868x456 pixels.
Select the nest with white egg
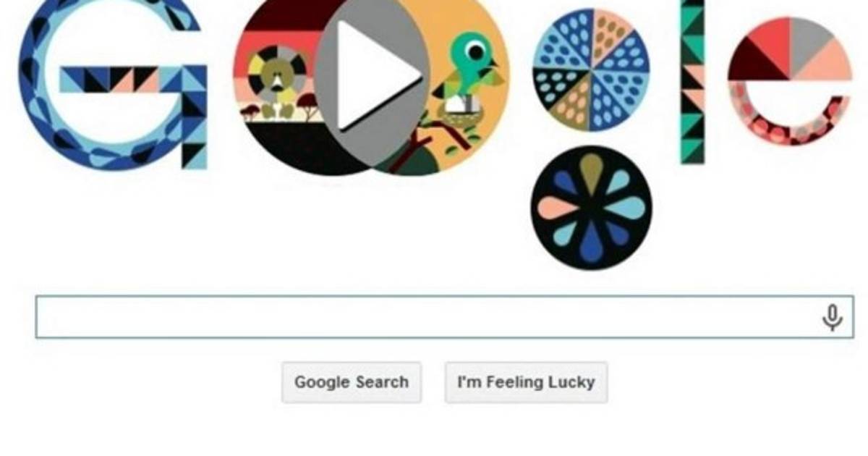pyautogui.click(x=459, y=109)
